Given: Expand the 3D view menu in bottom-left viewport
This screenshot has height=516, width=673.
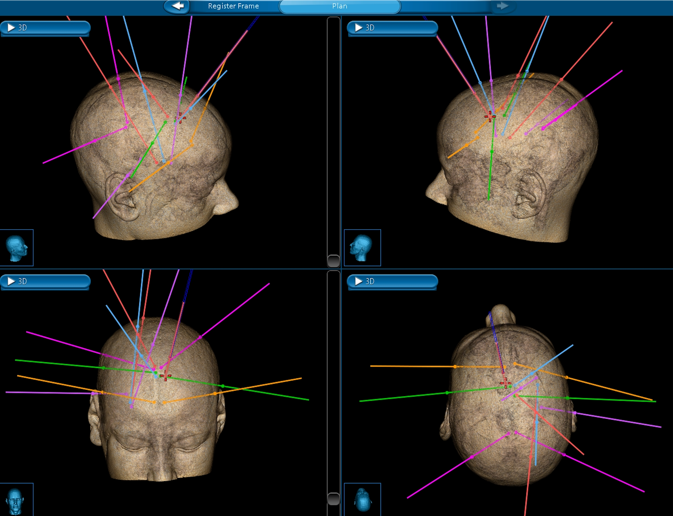Looking at the screenshot, I should 46,282.
